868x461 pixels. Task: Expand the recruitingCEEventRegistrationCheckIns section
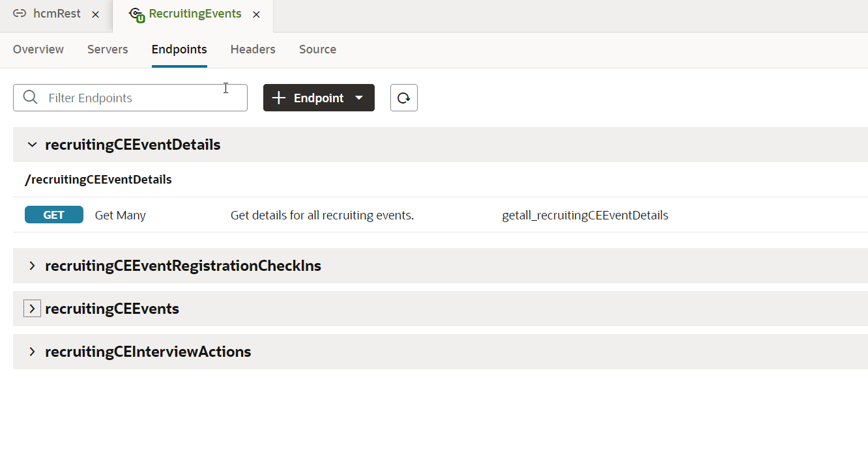coord(31,265)
